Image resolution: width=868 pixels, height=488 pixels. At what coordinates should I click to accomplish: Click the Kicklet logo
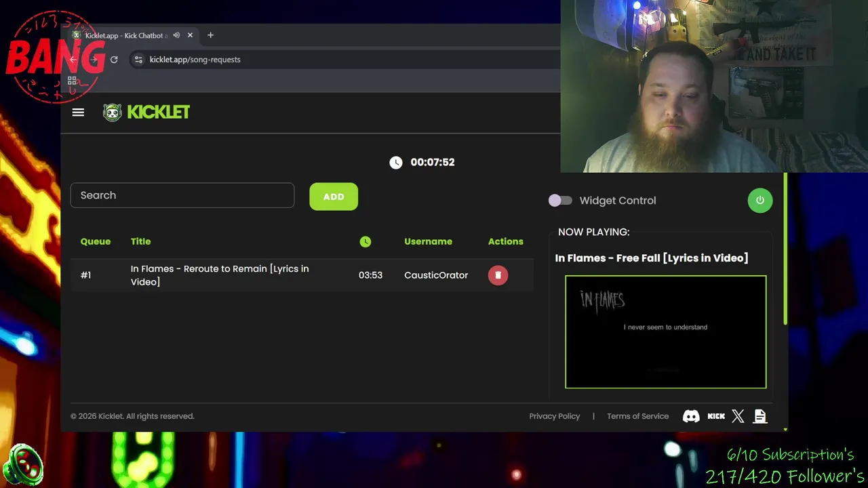[x=146, y=113]
